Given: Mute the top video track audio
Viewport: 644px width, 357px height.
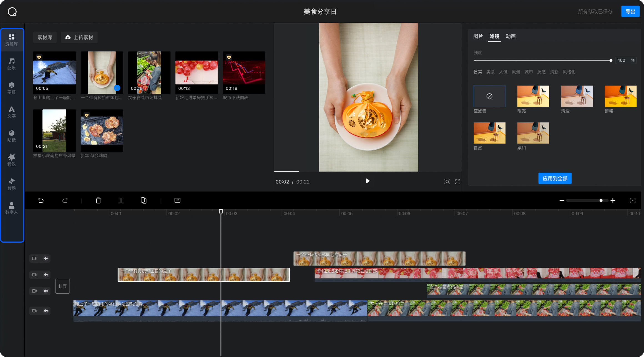Looking at the screenshot, I should pos(46,258).
